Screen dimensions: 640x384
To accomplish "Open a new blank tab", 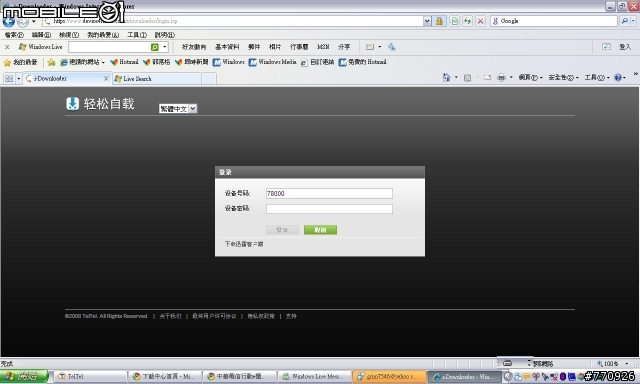I will 209,79.
